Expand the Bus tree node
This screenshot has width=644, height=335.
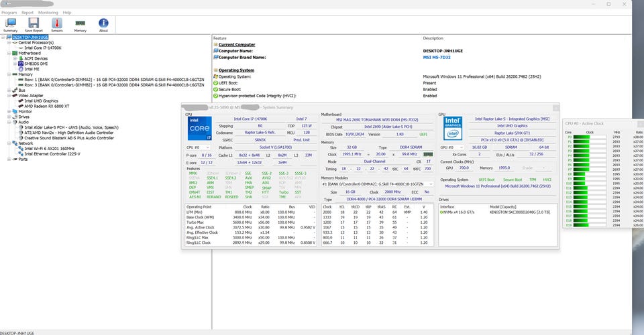[9, 90]
